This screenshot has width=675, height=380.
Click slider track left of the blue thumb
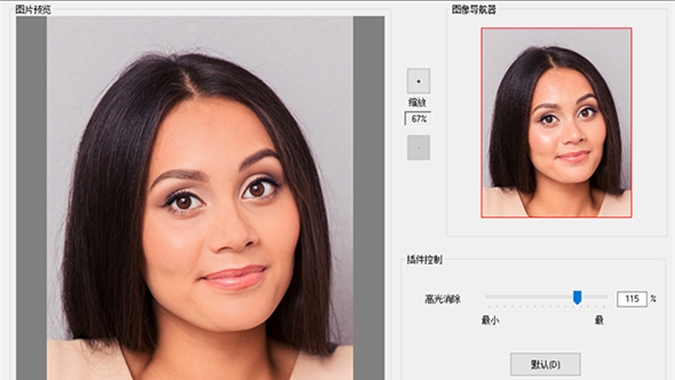(529, 297)
